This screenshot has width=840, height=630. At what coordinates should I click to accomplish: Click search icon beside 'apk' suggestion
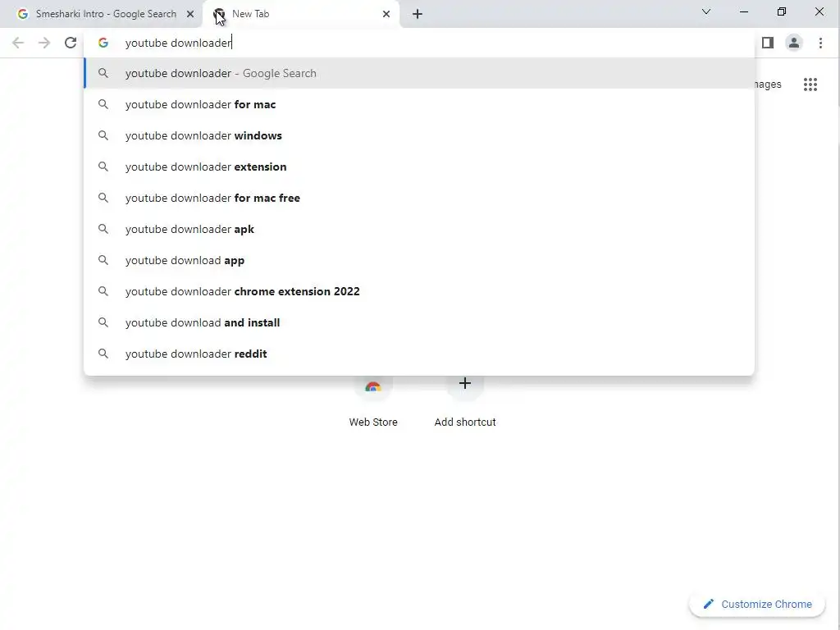[103, 229]
